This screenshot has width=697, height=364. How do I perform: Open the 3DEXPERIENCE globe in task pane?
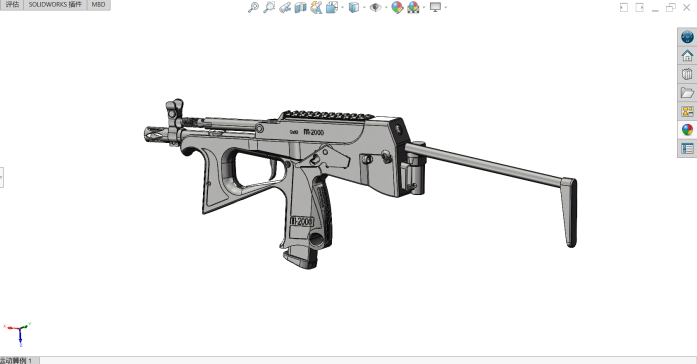point(687,37)
